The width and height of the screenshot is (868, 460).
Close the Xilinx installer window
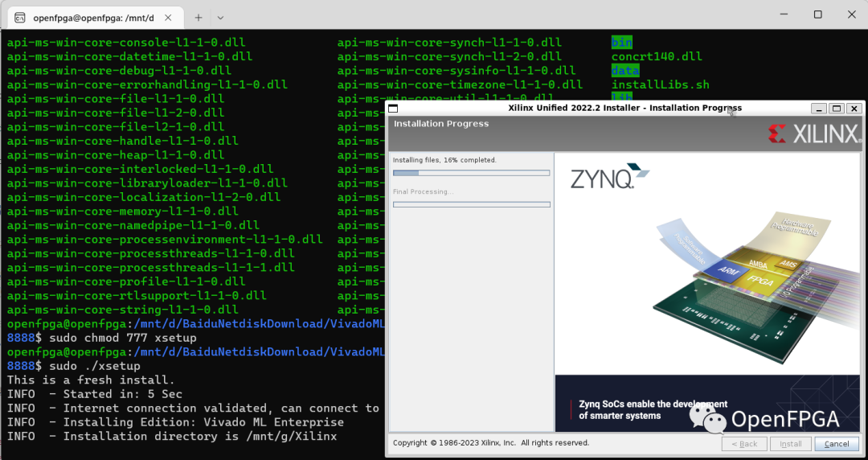854,108
